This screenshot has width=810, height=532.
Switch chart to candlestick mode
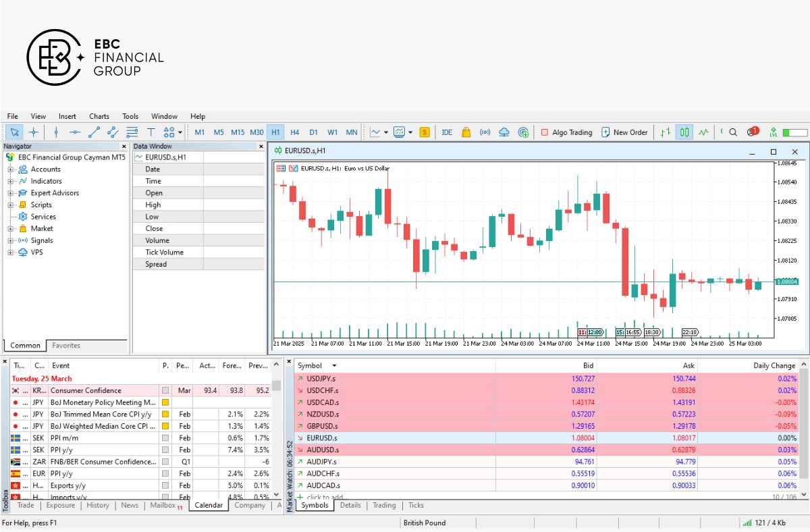[684, 132]
